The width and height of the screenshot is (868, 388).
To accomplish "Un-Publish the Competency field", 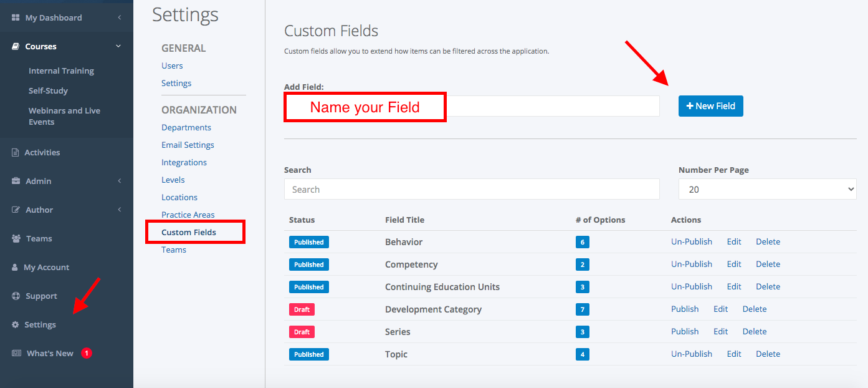I will point(692,264).
